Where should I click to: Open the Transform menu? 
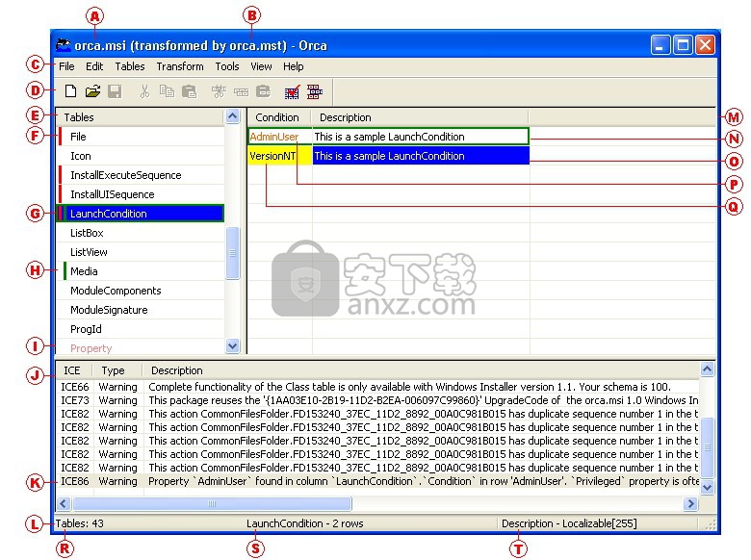click(180, 66)
